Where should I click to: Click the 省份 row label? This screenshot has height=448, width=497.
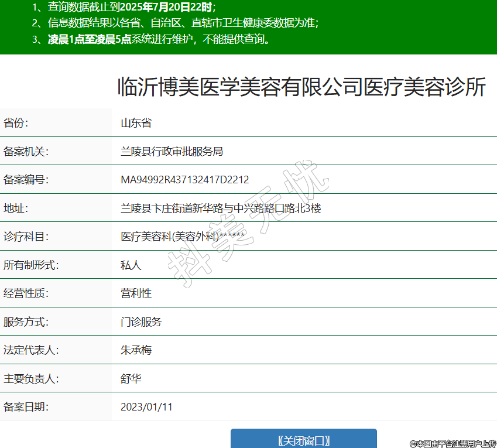(x=16, y=123)
